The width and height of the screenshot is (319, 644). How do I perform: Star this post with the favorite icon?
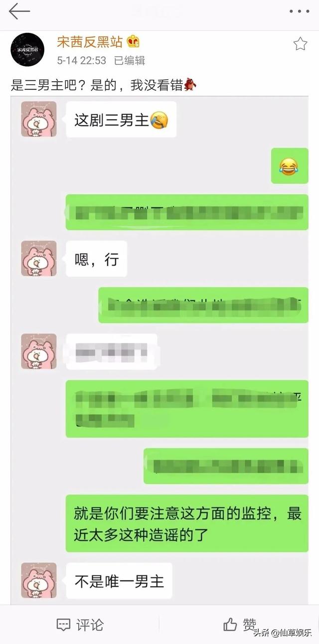[300, 44]
